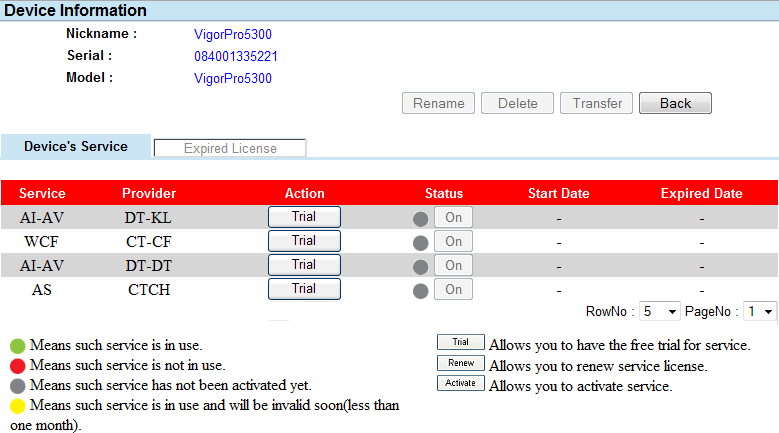The width and height of the screenshot is (779, 433).
Task: Click the grey status dot for AI-AV DT-DT
Action: point(420,267)
